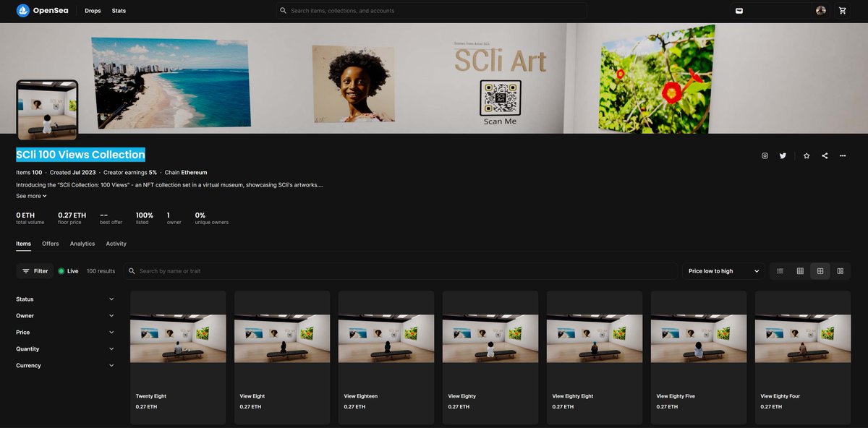Open the View Eighty item card
This screenshot has height=428, width=868.
(490, 357)
